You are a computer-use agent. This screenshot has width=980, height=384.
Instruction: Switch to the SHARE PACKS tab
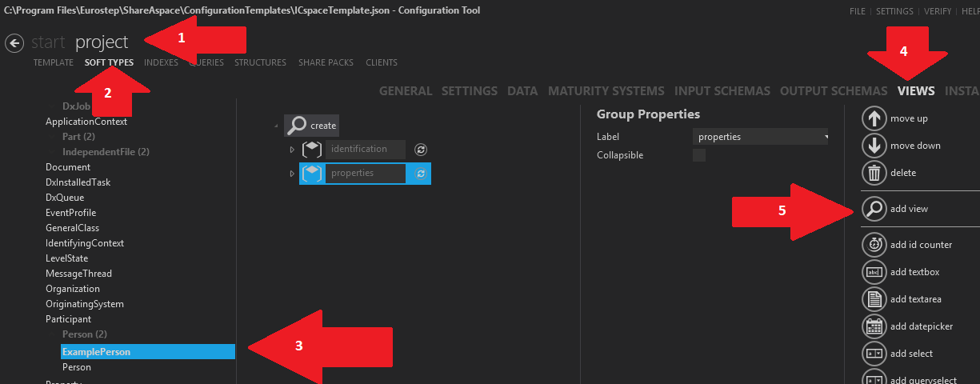click(326, 62)
